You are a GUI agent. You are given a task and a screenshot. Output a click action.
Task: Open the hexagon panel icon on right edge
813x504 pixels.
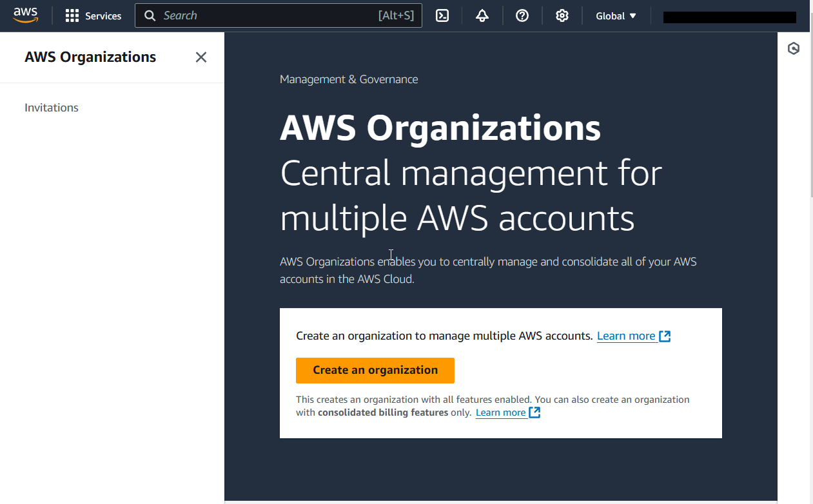(794, 48)
